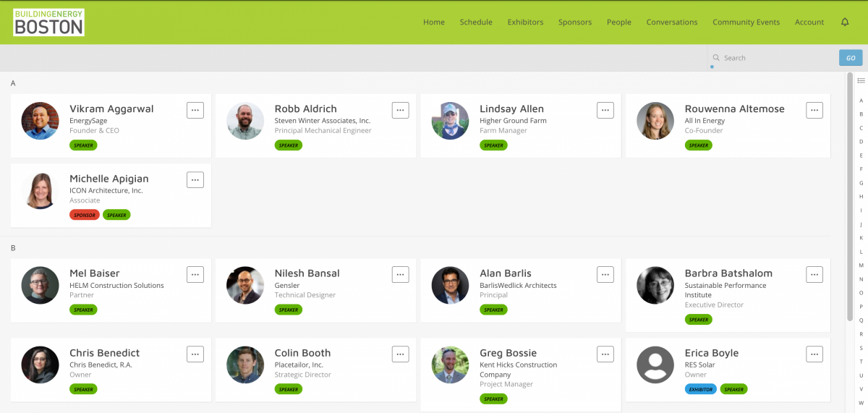Open options menu for Colin Booth

coord(401,354)
